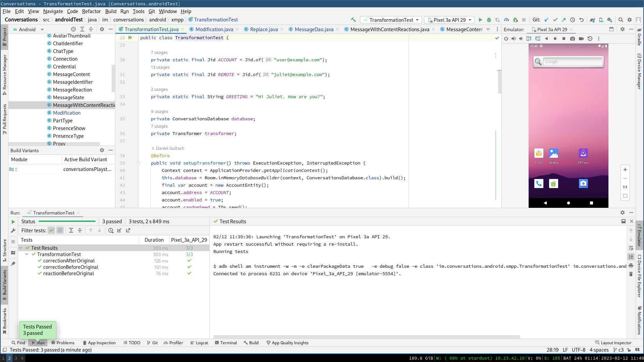Open the Refactor menu
This screenshot has height=362, width=644.
point(91,11)
